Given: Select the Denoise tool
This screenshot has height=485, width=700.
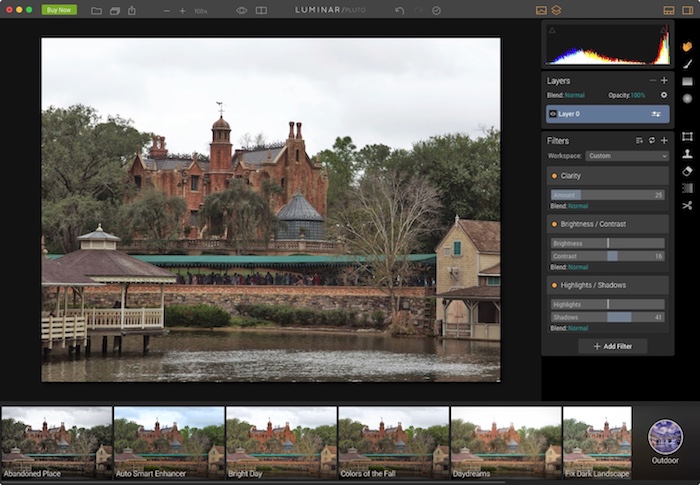Looking at the screenshot, I should 687,188.
